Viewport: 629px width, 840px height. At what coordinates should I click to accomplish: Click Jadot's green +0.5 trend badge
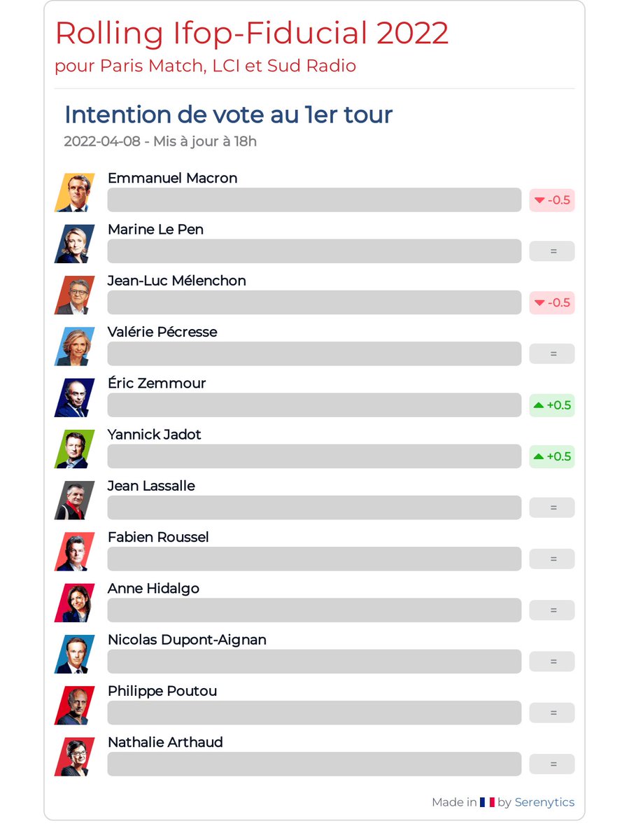552,456
